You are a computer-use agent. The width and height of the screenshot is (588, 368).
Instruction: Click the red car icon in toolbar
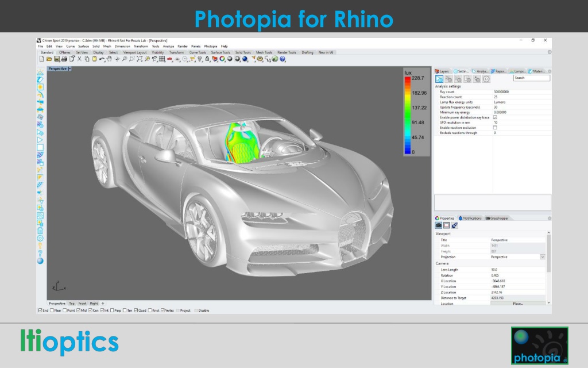coord(169,59)
